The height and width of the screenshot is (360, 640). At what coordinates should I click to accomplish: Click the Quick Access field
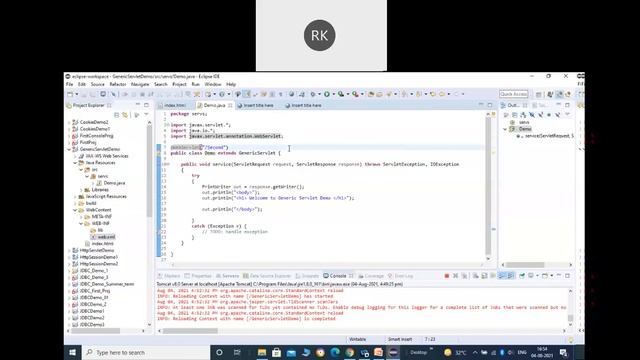513,94
